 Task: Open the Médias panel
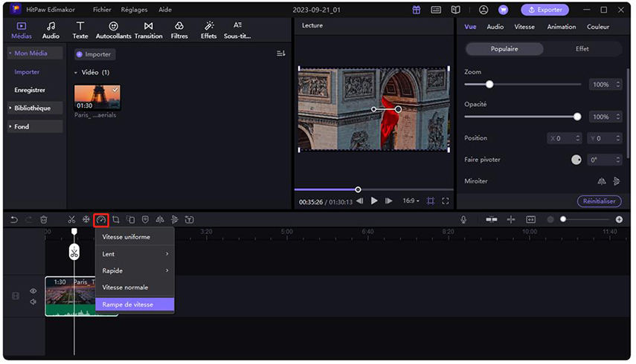[x=21, y=30]
